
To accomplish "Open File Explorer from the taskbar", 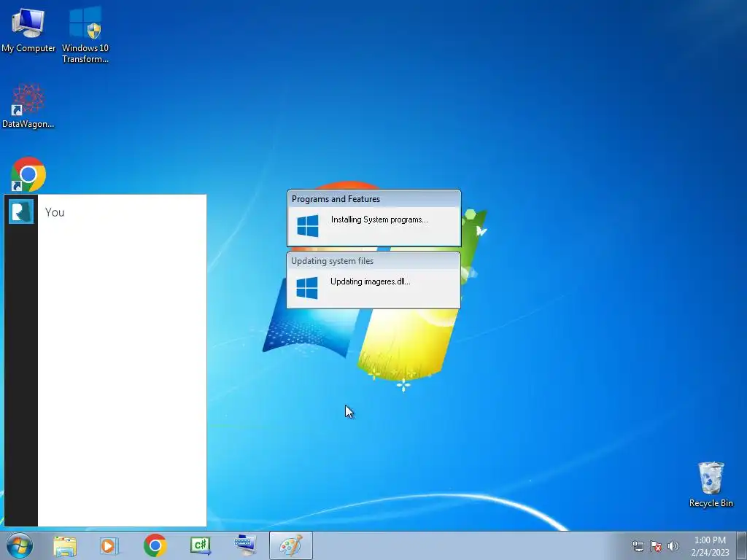I will [65, 545].
